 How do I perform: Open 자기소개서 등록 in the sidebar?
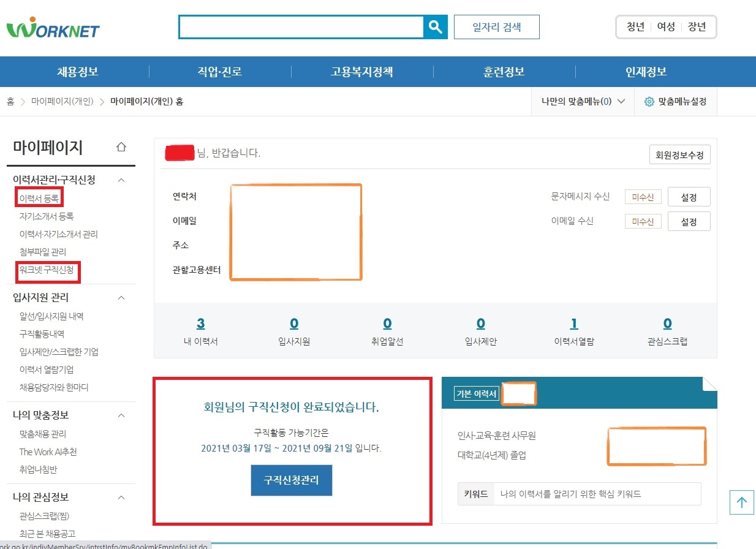pos(47,216)
